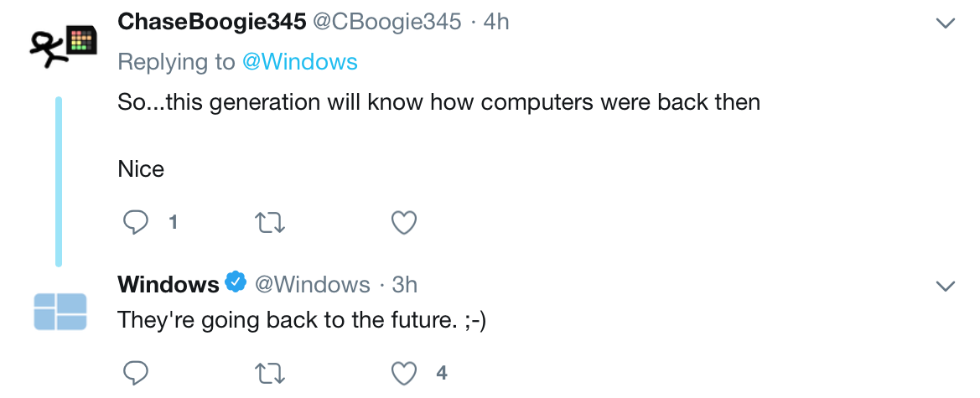
Task: View the reply count of 1
Action: coord(174,223)
